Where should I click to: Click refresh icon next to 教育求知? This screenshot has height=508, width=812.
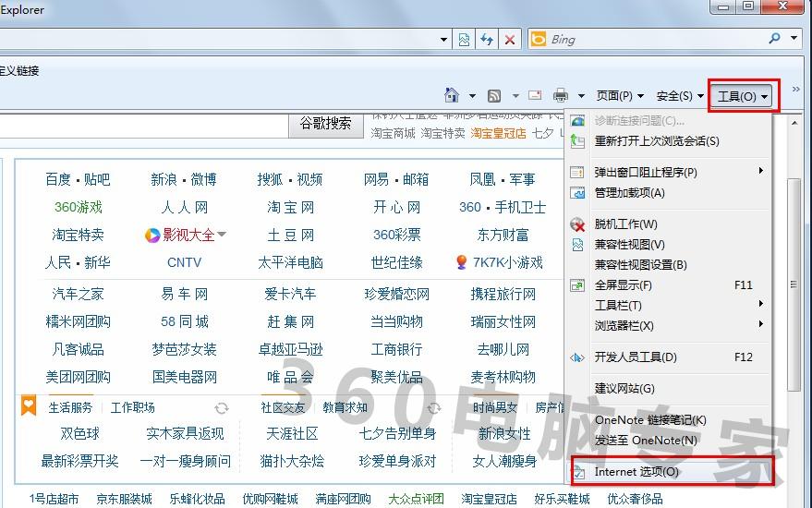coord(434,408)
